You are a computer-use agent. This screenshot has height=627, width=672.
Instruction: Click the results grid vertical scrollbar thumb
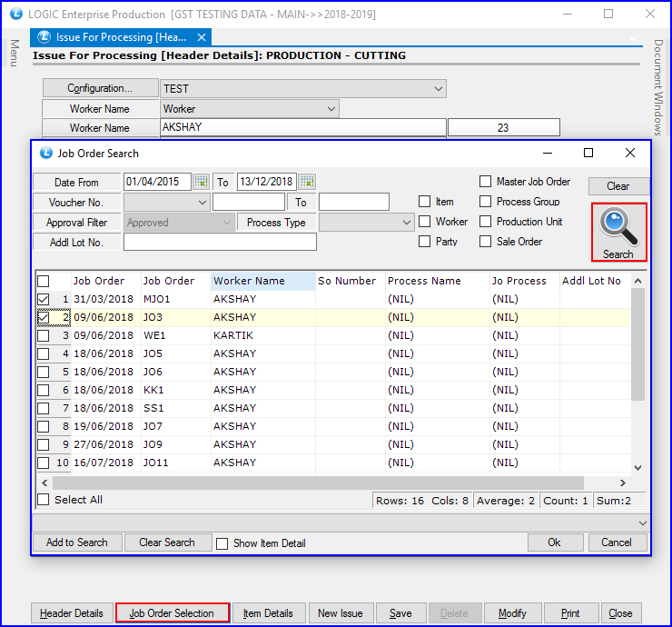(637, 344)
